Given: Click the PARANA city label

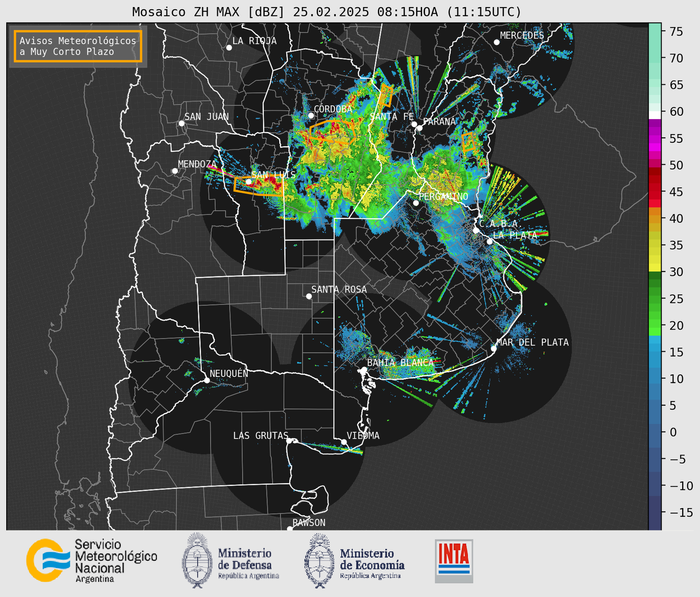Looking at the screenshot, I should point(439,122).
